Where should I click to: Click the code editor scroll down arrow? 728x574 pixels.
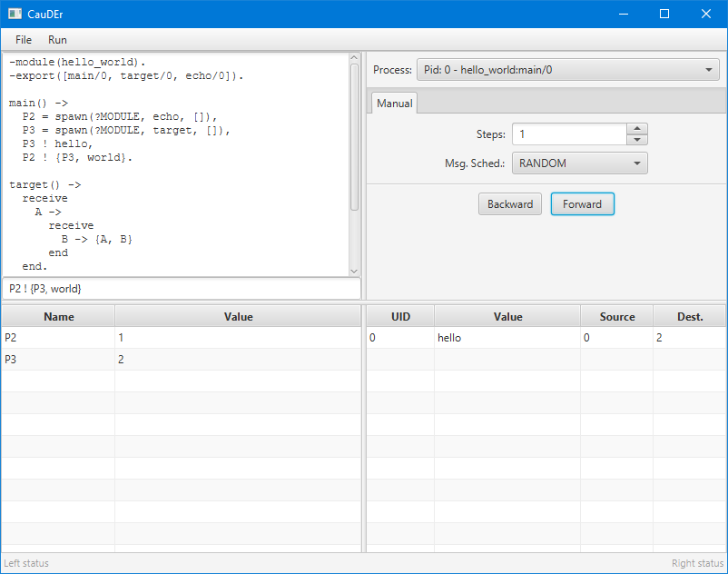click(354, 272)
